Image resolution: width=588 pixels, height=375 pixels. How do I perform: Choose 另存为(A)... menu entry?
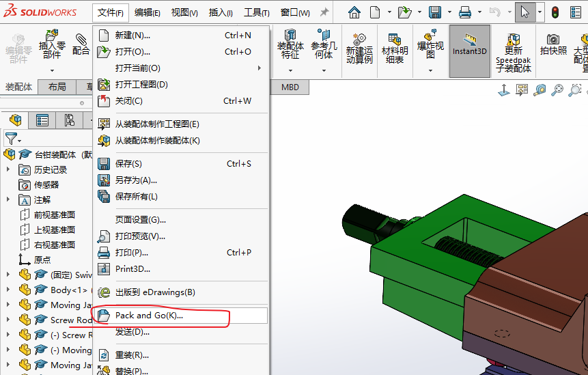tap(181, 180)
